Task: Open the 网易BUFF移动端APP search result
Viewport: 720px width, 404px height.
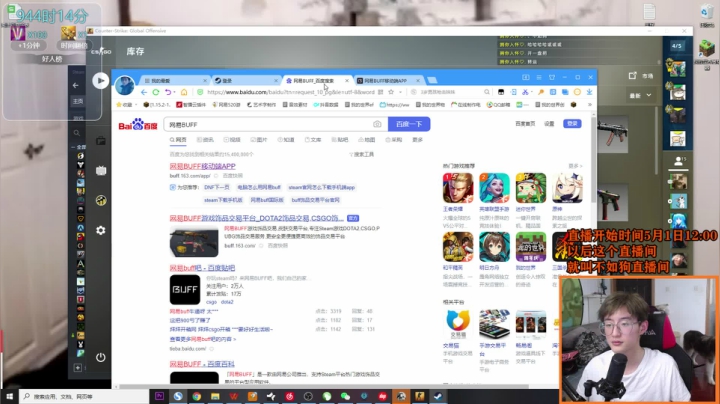Action: click(202, 166)
